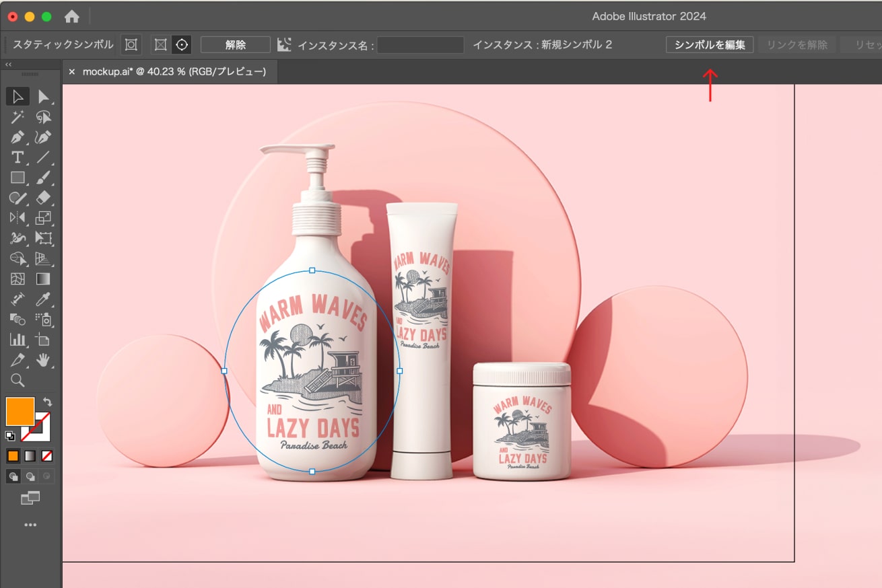The image size is (882, 588).
Task: Activate the Zoom magnifier tool
Action: point(18,380)
